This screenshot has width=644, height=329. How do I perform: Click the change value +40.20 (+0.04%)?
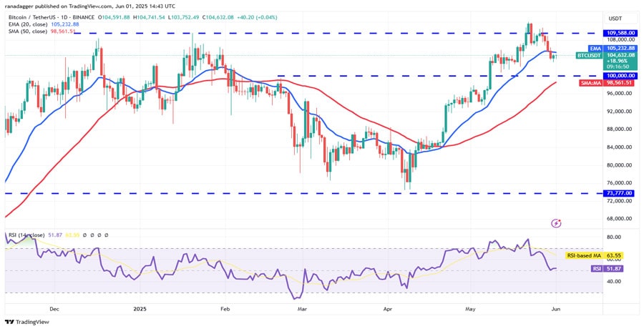click(x=258, y=18)
